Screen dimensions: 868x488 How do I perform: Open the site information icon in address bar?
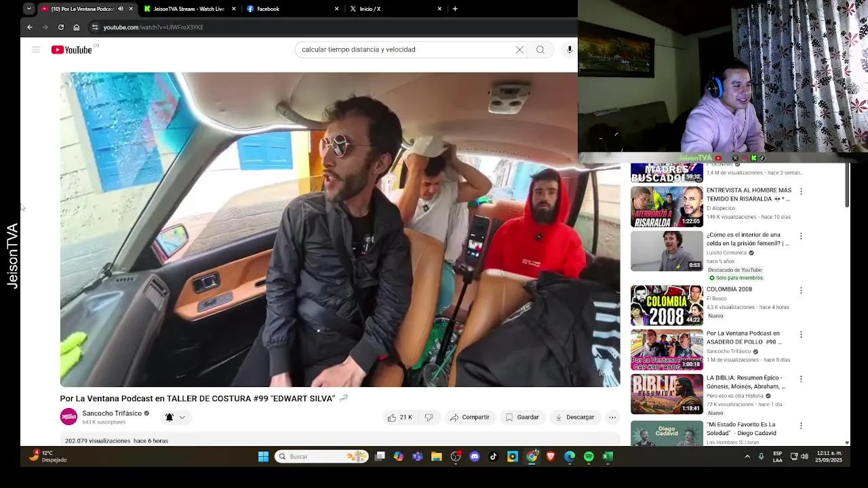click(x=95, y=27)
